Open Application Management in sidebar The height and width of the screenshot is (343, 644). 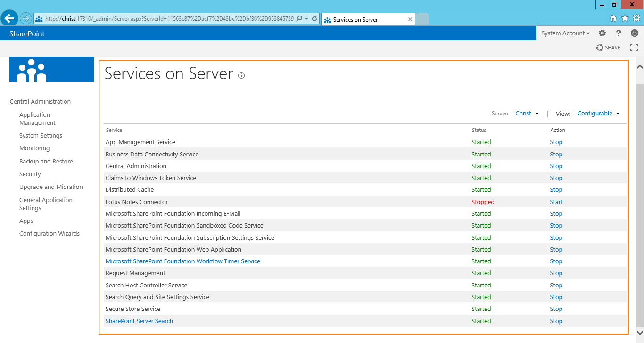(x=37, y=119)
